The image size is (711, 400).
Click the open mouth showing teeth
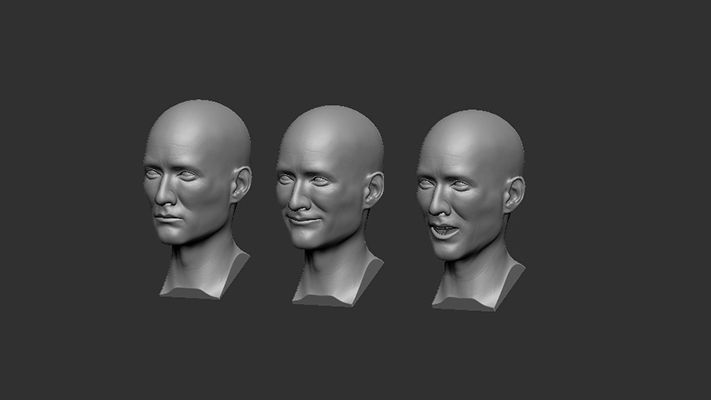pos(443,230)
